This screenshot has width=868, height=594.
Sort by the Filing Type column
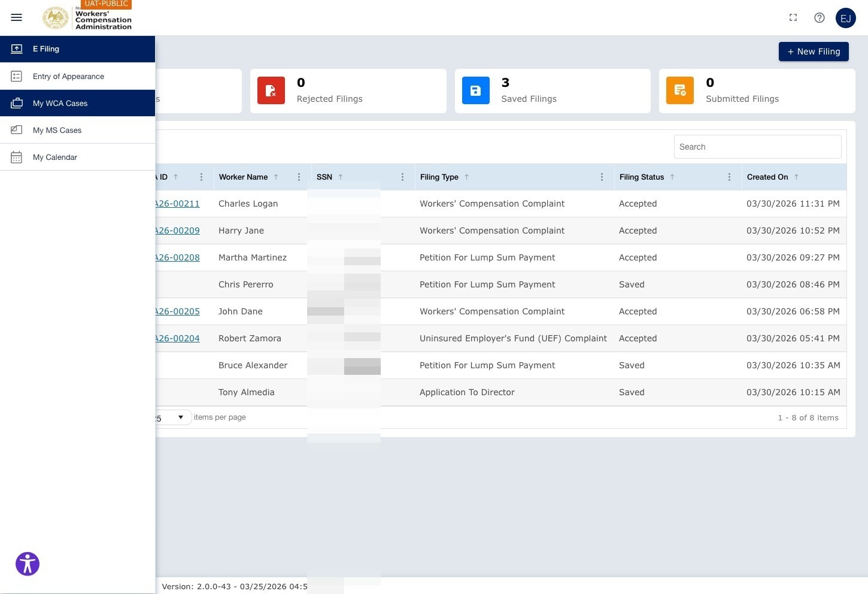439,177
